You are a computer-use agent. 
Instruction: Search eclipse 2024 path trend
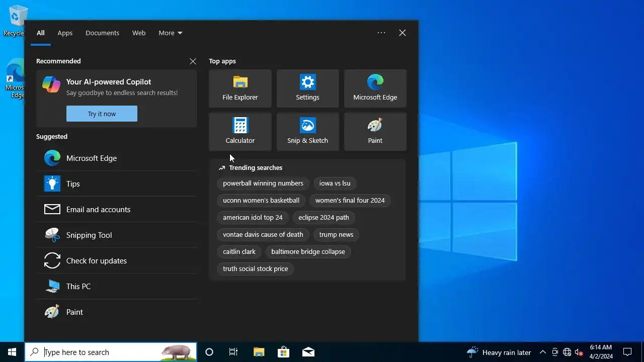tap(324, 218)
